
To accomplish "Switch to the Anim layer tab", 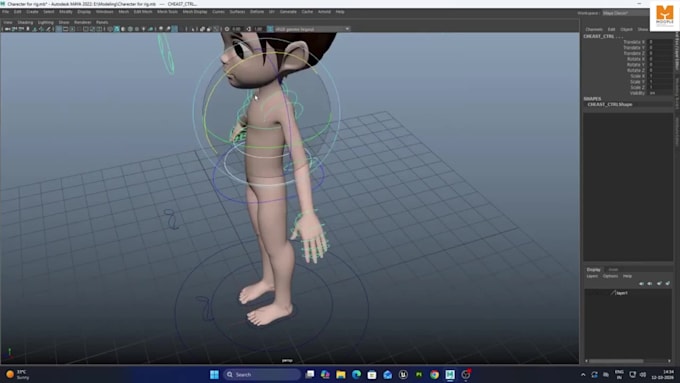I will (613, 269).
